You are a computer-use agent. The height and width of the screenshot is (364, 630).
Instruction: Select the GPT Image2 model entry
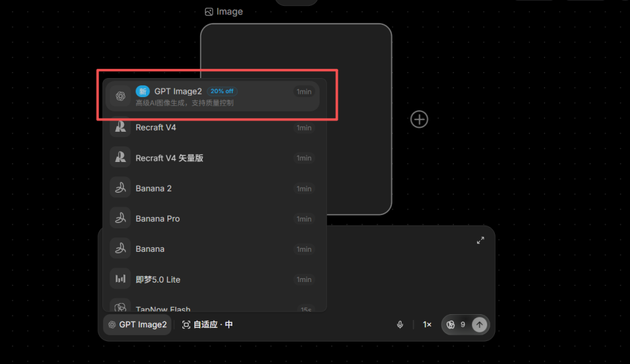[x=213, y=96]
